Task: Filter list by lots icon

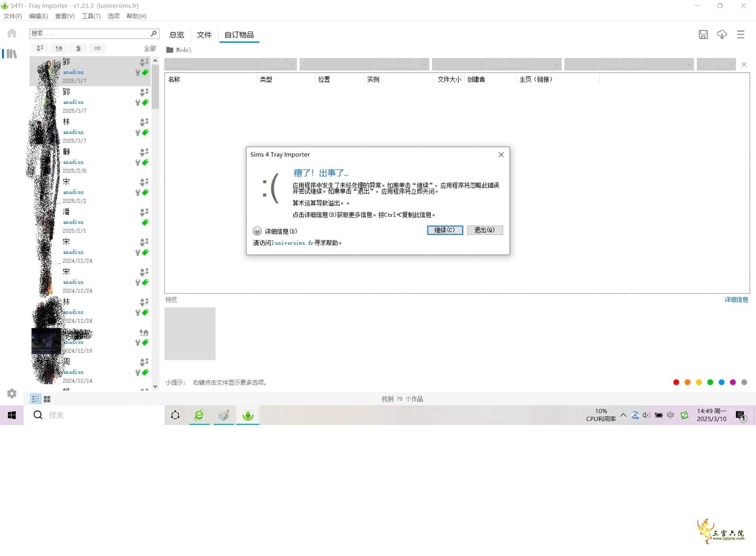Action: [x=59, y=48]
